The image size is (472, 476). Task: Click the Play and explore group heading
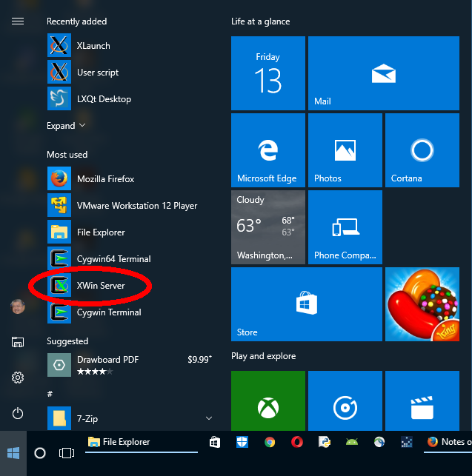tap(263, 356)
